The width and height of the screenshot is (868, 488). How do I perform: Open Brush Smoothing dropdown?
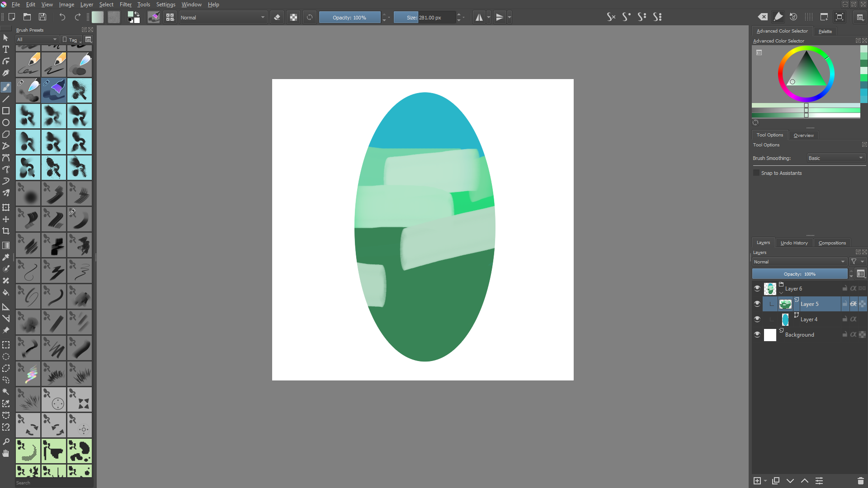(x=836, y=158)
